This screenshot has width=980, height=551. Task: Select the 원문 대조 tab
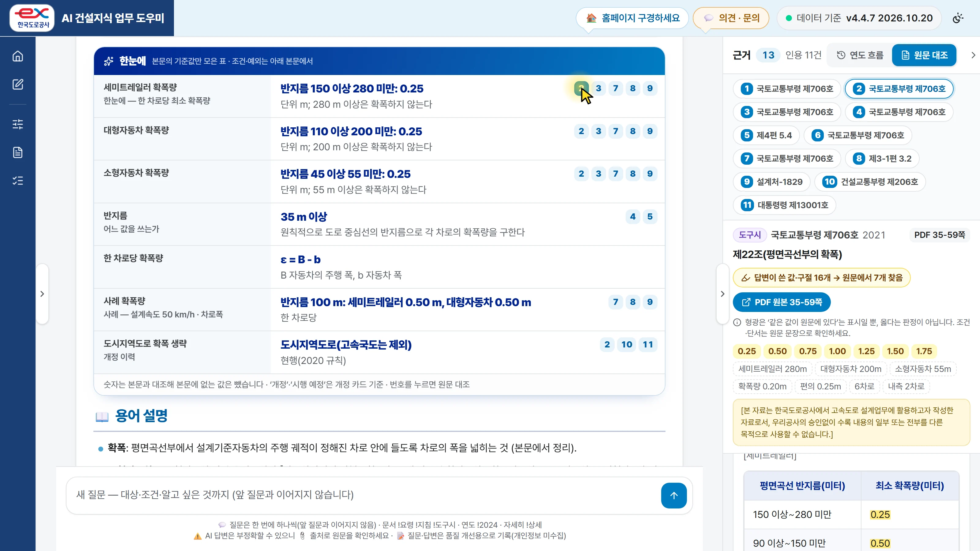coord(924,55)
